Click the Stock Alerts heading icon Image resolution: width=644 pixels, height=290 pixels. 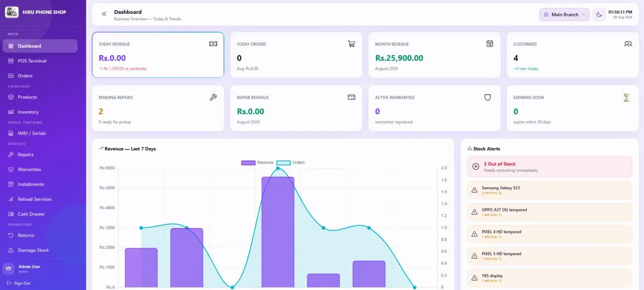click(x=469, y=148)
